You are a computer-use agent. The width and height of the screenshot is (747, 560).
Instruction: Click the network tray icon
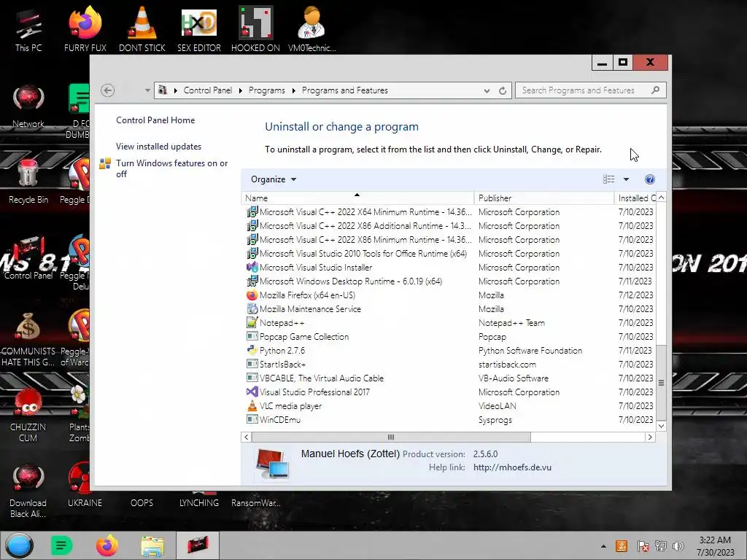[661, 546]
